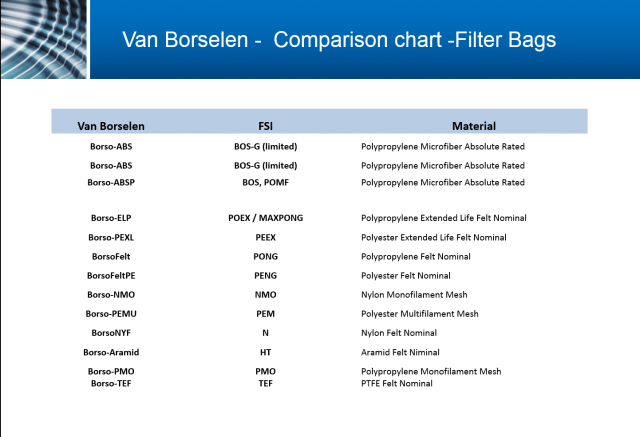Select the FSI column header
Screen dimensions: 640x437
coord(265,126)
